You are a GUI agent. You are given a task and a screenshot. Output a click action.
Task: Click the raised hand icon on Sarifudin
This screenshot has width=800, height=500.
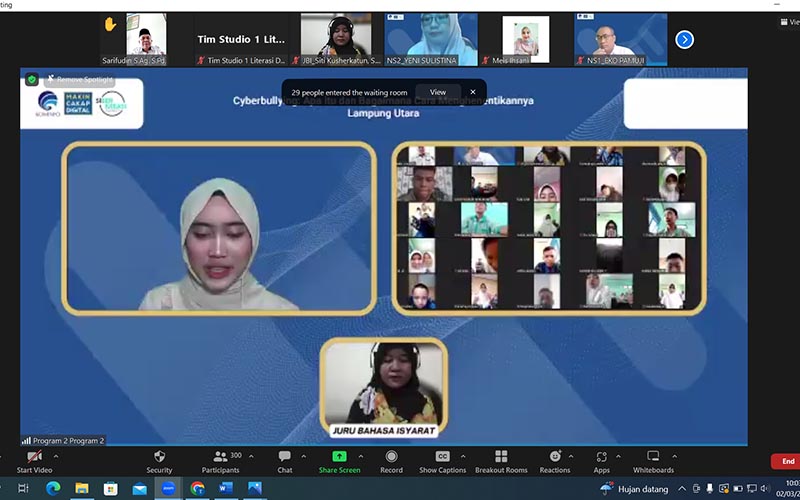[110, 24]
